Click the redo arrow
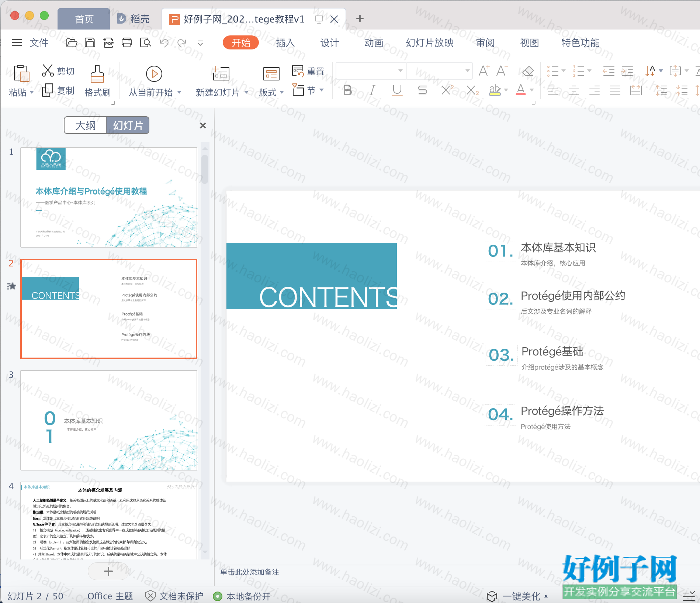Screen dimensions: 700x603 [182, 43]
